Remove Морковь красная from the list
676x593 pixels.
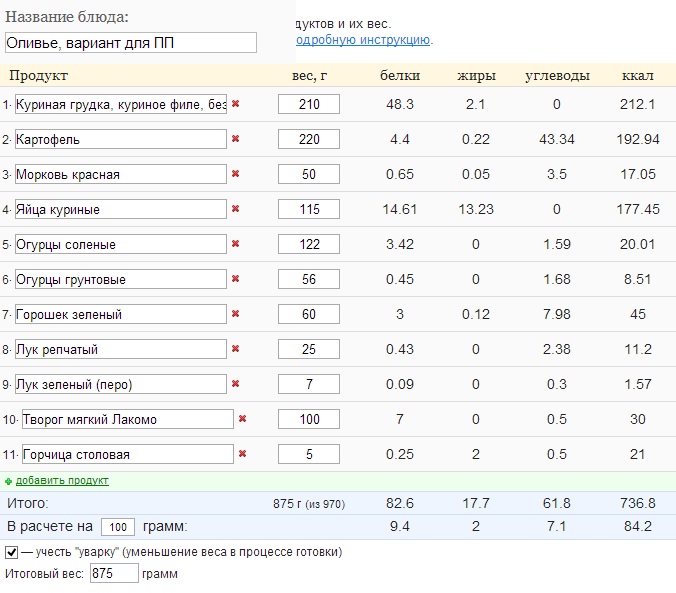(235, 173)
